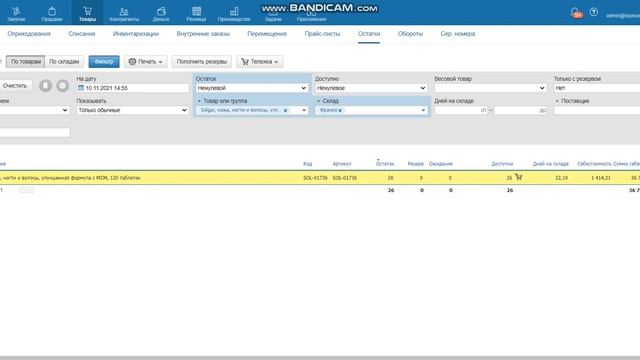Click the Дней на складе to field
640x360 pixels.
[520, 110]
